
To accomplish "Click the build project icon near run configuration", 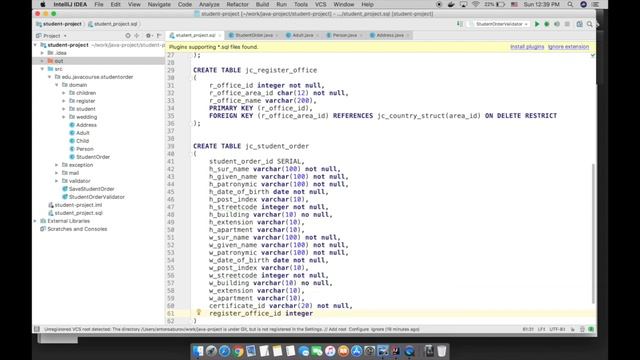I will tap(460, 24).
